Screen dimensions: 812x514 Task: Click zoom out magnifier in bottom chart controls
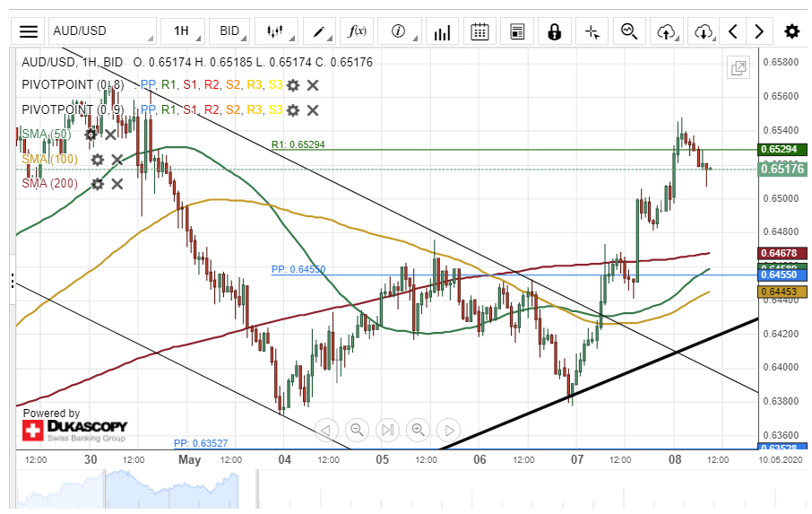point(357,430)
